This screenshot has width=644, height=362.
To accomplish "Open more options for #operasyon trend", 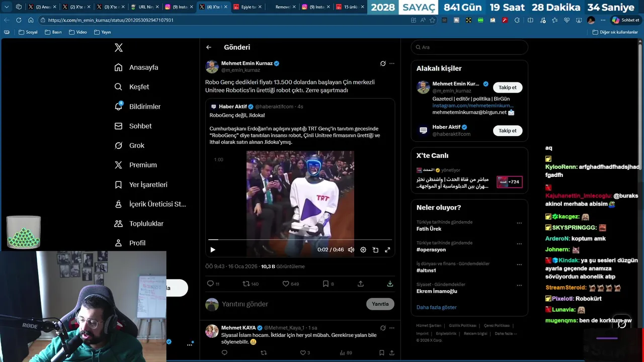I will pyautogui.click(x=519, y=244).
